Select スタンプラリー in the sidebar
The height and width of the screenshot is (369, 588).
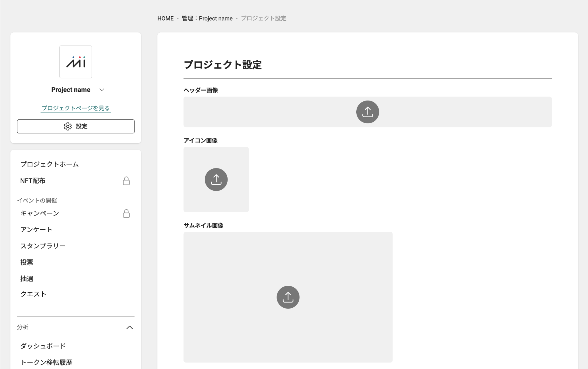click(43, 246)
